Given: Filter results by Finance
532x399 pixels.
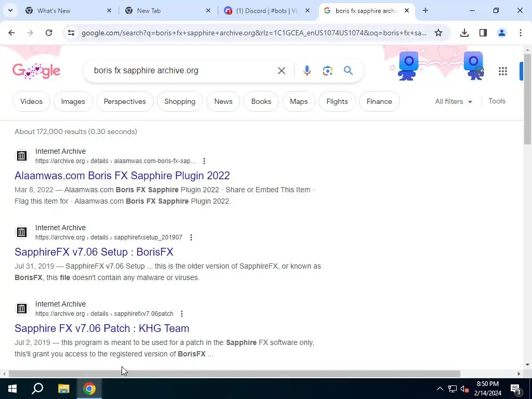Looking at the screenshot, I should click(x=379, y=101).
